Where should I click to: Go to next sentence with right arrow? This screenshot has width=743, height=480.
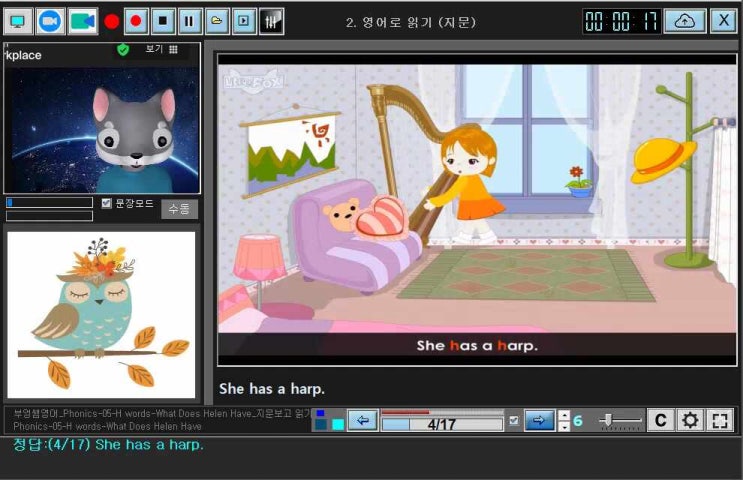tap(540, 420)
